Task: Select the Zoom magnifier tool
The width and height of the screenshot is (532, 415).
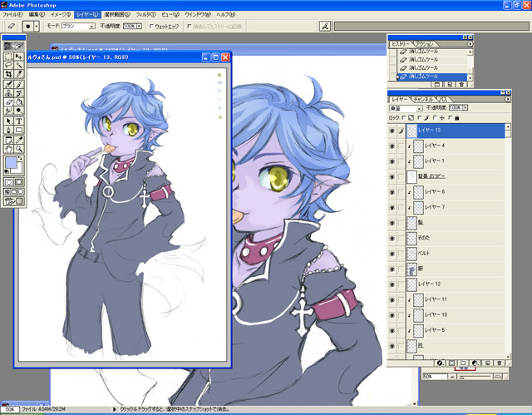Action: click(19, 149)
